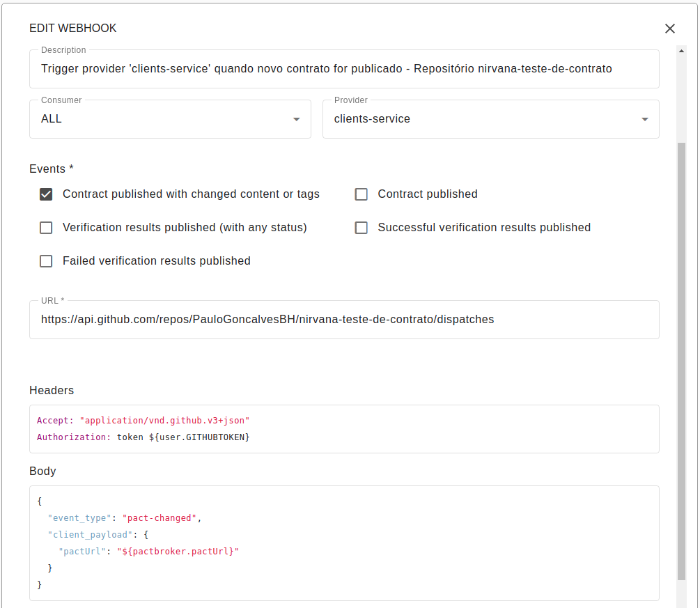Screen dimensions: 700x608
Task: Close the Edit Webhook dialog
Action: click(x=669, y=29)
